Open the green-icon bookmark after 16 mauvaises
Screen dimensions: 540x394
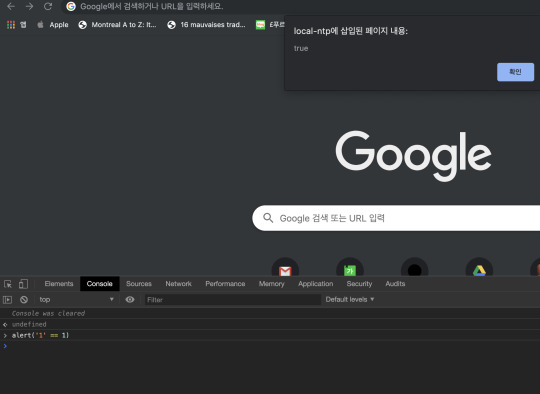pos(270,25)
